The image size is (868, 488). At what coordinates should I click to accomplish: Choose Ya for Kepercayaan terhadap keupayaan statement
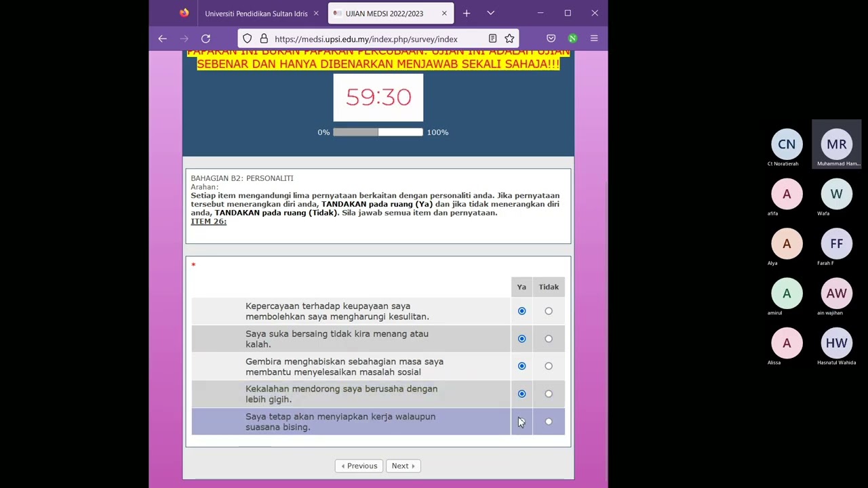coord(521,311)
